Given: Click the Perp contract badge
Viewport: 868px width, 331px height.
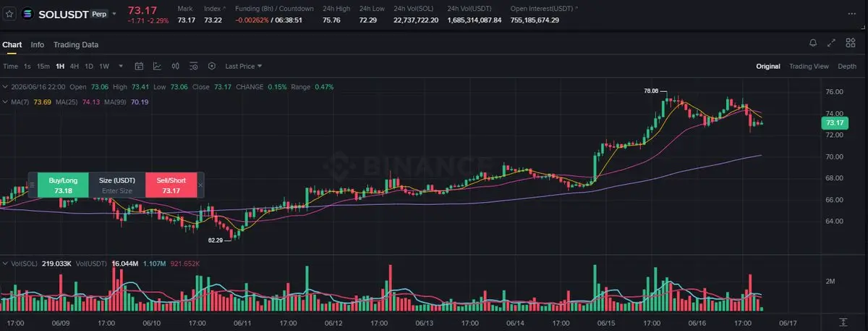Looking at the screenshot, I should (99, 14).
